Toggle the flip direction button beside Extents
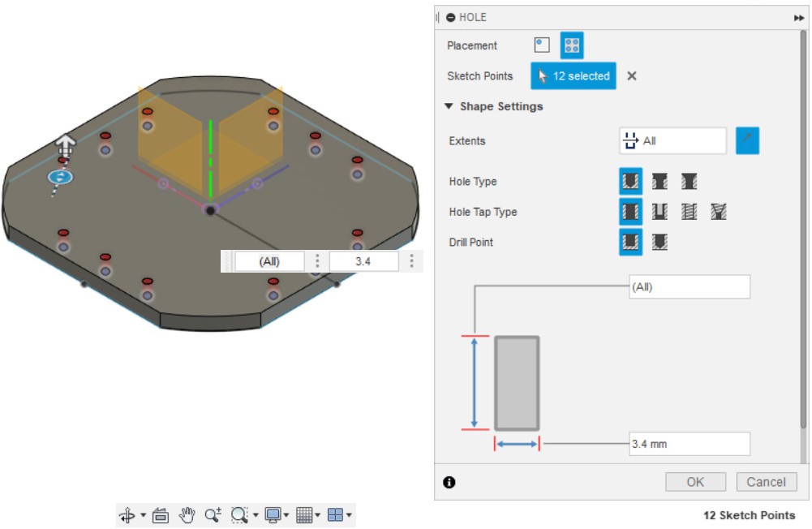Image resolution: width=812 pixels, height=529 pixels. point(747,141)
